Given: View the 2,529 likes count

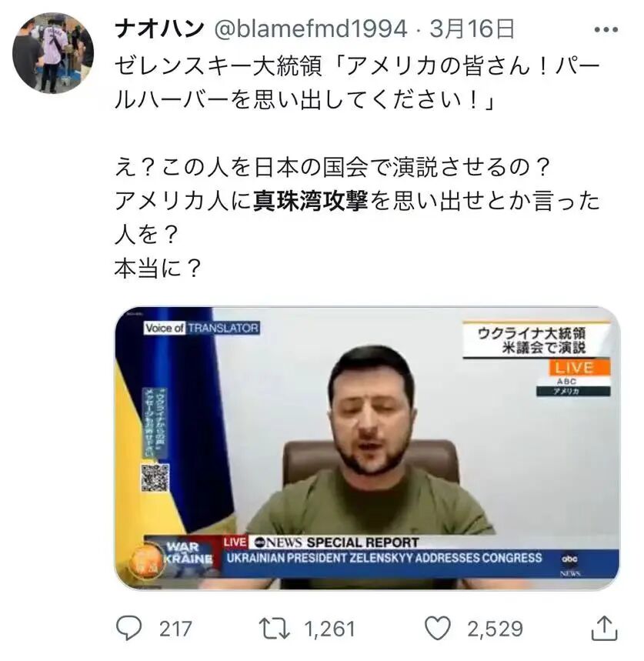Looking at the screenshot, I should point(495,629).
